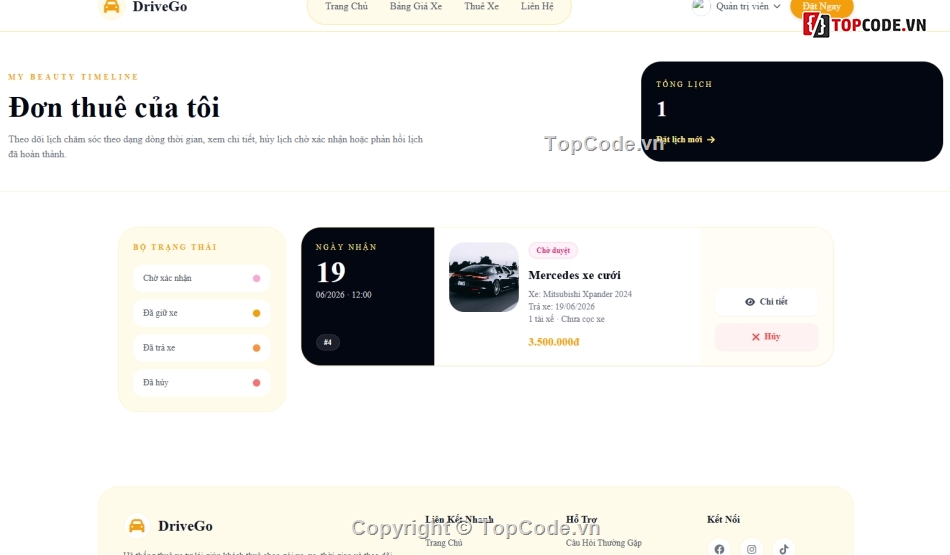Screen dimensions: 950x555
Task: View booking details with Chi tiết button
Action: coord(766,302)
